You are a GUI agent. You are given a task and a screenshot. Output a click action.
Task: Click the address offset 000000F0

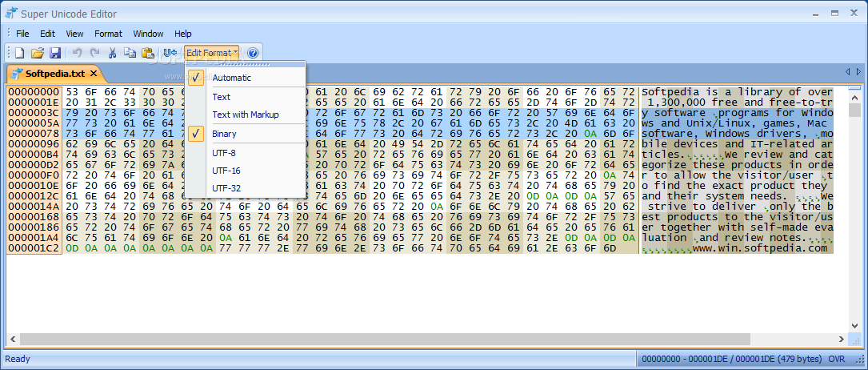34,175
